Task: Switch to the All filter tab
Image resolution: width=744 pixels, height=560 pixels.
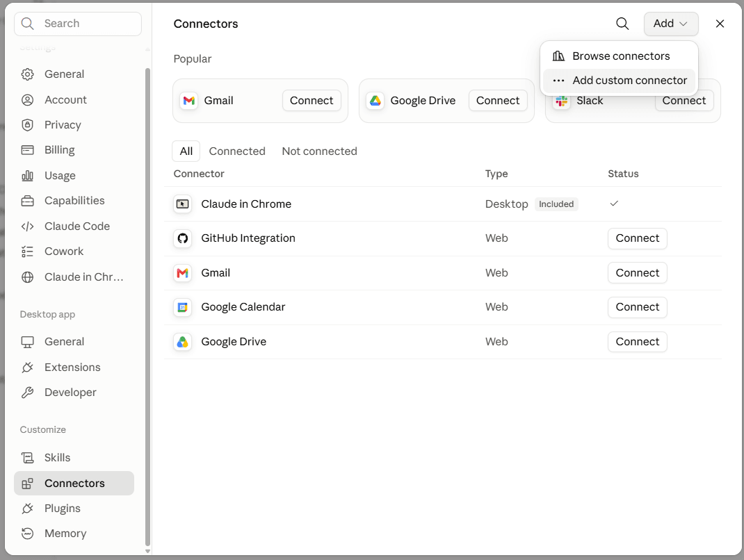Action: coord(186,151)
